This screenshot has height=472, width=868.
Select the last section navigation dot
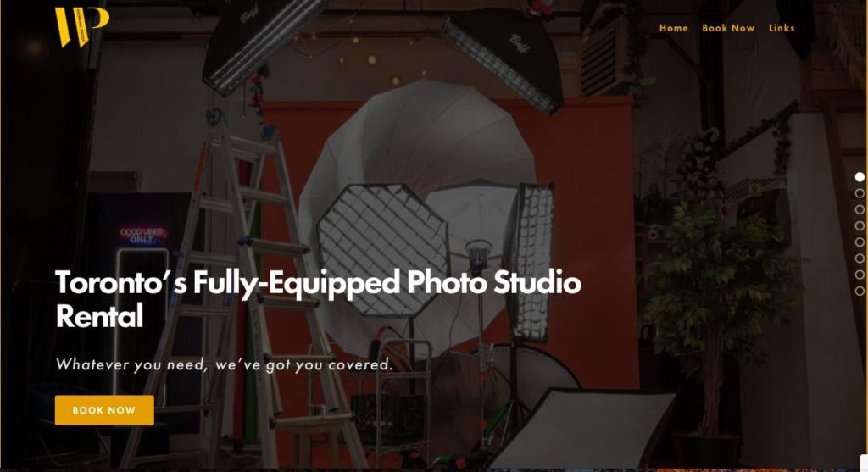(x=860, y=291)
